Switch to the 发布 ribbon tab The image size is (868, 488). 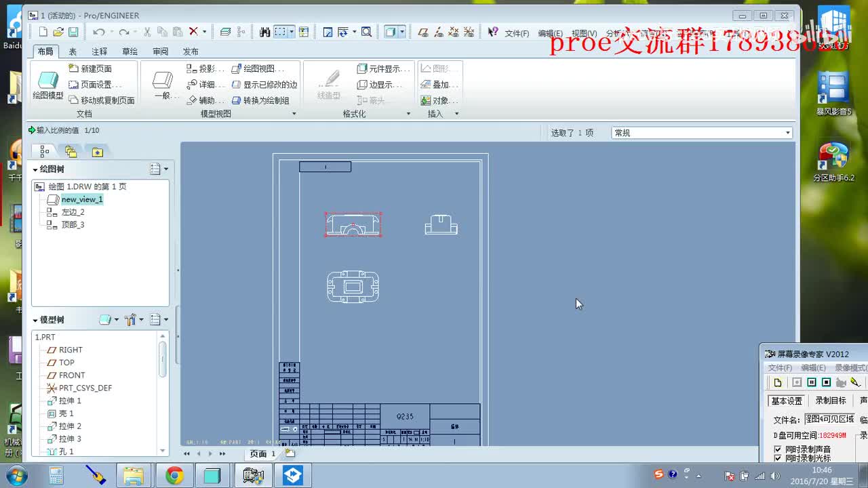191,52
